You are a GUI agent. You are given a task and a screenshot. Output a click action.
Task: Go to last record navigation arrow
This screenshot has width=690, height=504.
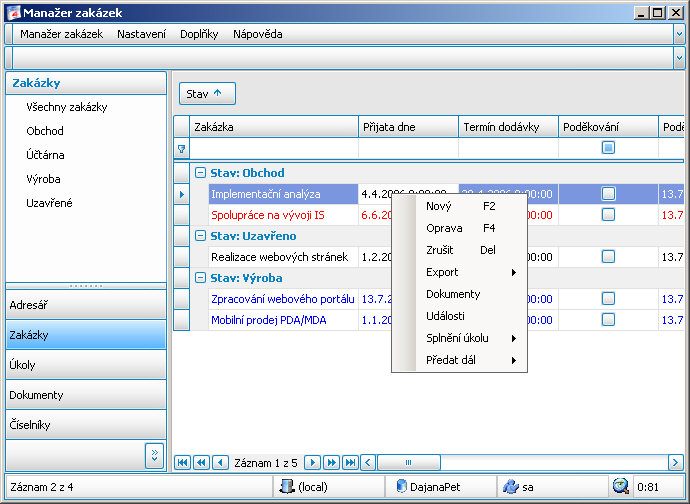click(x=350, y=463)
